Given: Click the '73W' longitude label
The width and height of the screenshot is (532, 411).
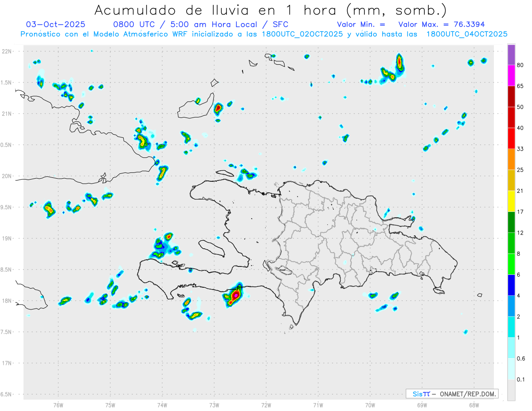Looking at the screenshot, I should click(214, 405).
